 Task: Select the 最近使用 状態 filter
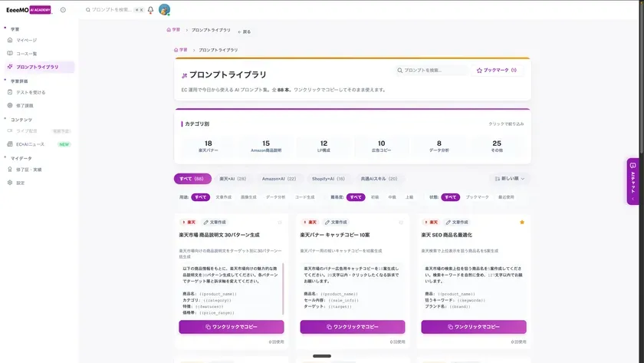click(x=506, y=197)
